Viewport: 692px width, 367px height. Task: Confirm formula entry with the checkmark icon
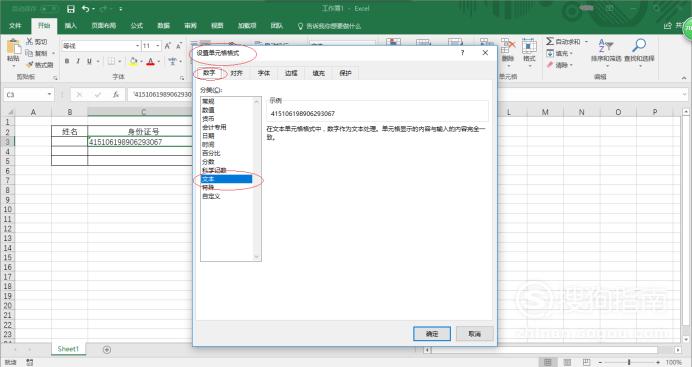pyautogui.click(x=98, y=94)
